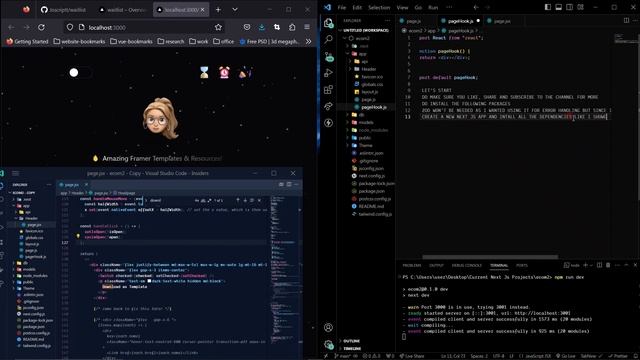Switch to PROBLEMS panel tab
This screenshot has width=640, height=360.
[x=411, y=265]
